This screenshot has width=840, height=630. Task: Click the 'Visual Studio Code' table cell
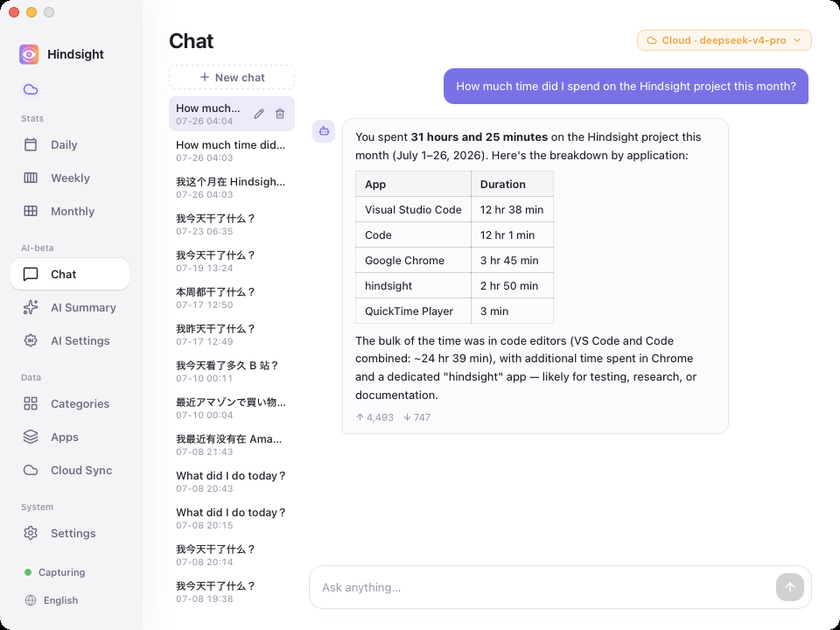pyautogui.click(x=413, y=209)
